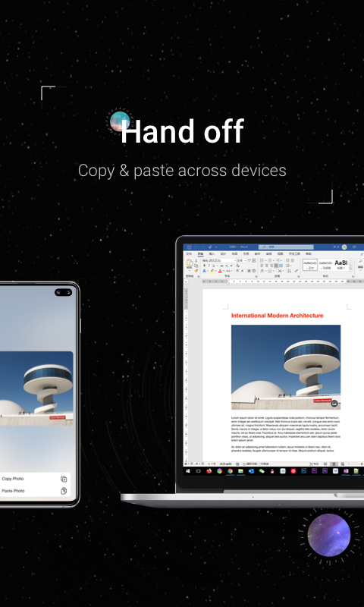The image size is (364, 607).
Task: Open WeChat from the taskbar
Action: [262, 471]
